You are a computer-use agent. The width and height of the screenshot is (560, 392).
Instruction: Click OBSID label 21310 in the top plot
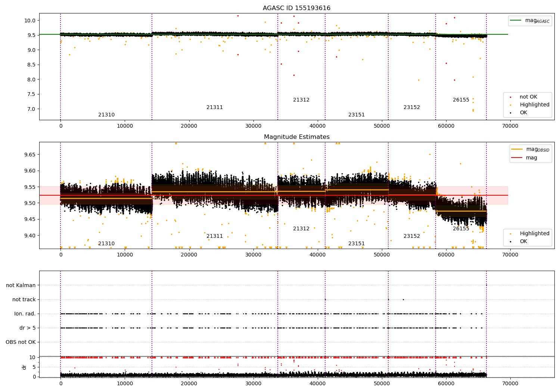pyautogui.click(x=106, y=115)
